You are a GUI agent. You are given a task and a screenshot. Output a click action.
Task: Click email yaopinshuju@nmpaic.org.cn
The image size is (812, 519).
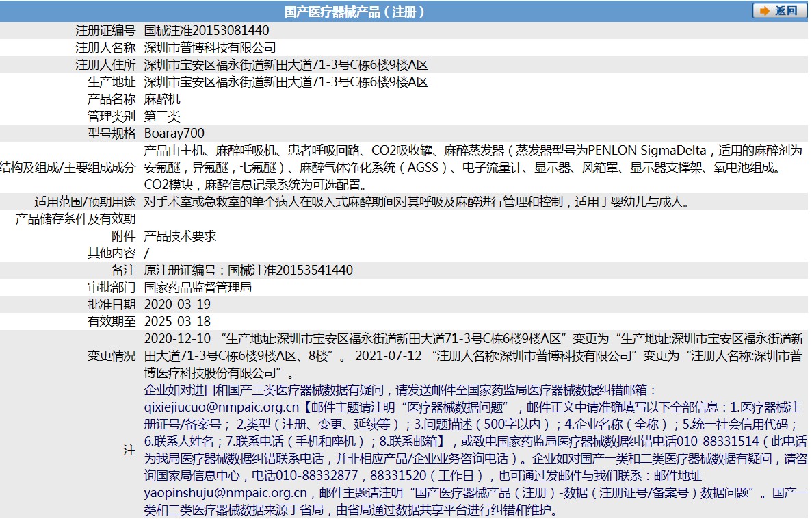point(225,493)
